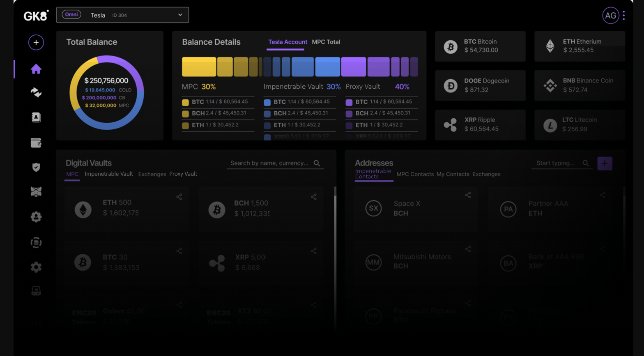This screenshot has height=356, width=644.
Task: Open the three-dot menu beside the AG avatar
Action: tap(624, 15)
